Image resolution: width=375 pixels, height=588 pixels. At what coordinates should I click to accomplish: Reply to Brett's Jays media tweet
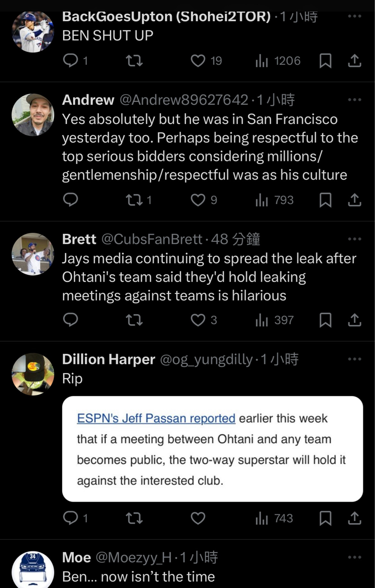70,320
